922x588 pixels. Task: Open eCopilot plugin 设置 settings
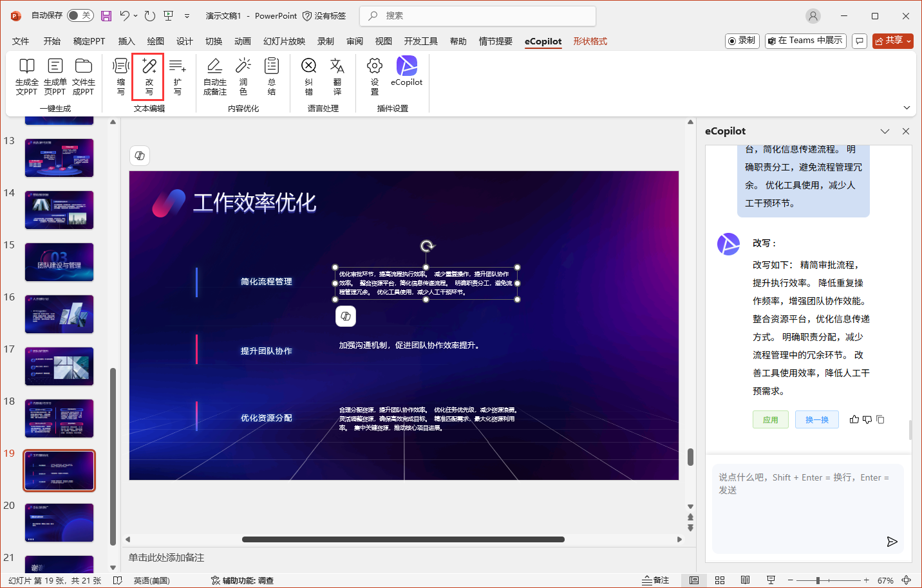pyautogui.click(x=374, y=77)
